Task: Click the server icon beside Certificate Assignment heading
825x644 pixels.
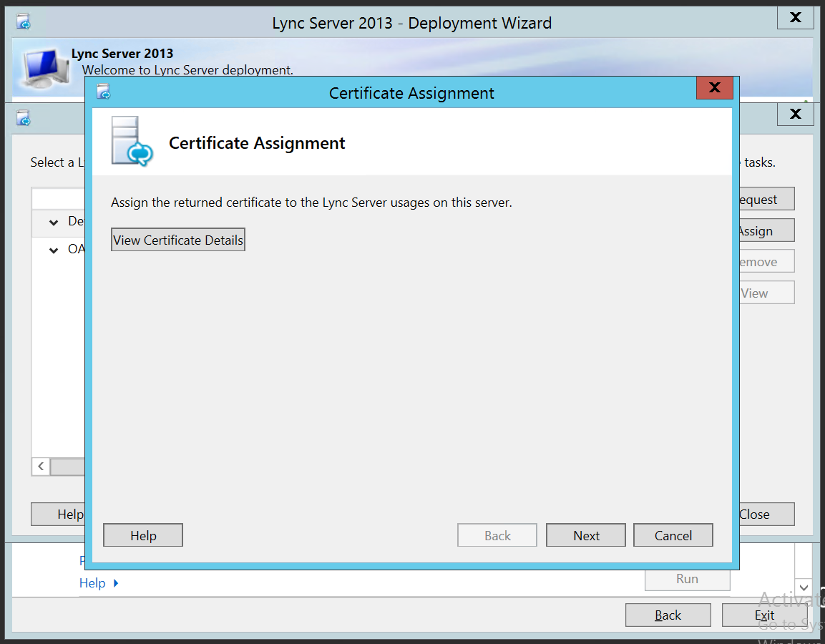Action: [x=132, y=142]
